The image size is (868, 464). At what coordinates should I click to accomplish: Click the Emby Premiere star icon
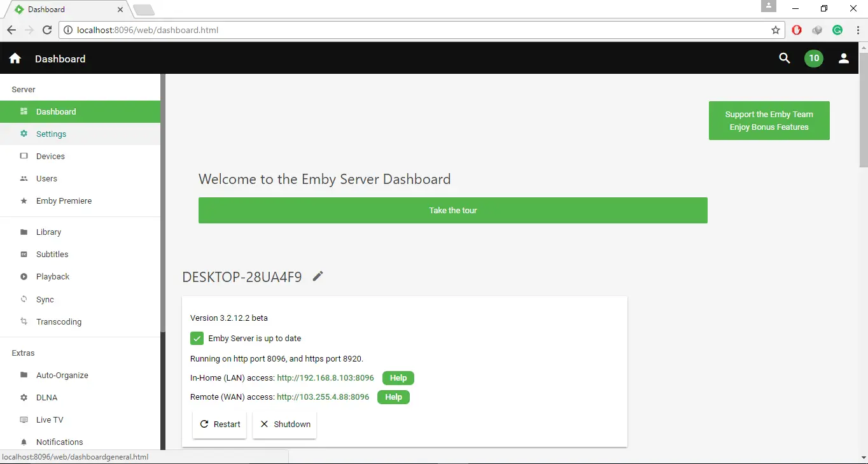(x=24, y=200)
